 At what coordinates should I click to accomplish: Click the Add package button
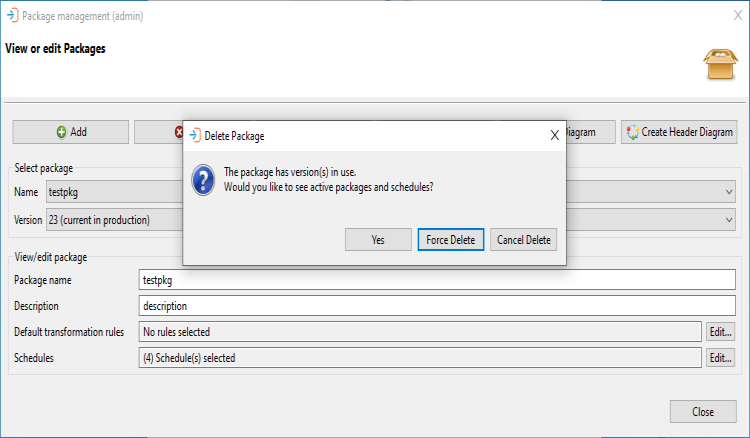[x=71, y=132]
